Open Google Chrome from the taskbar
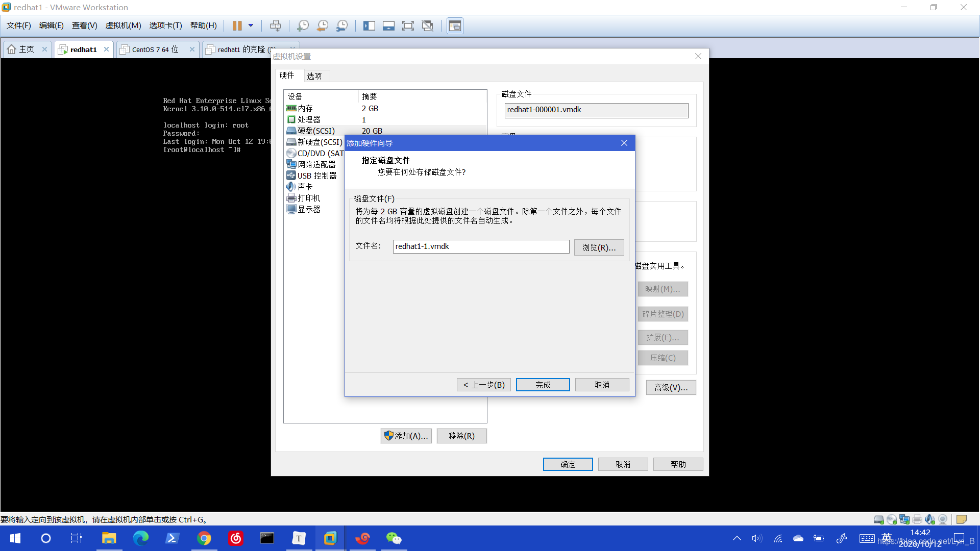980x551 pixels. coord(204,538)
